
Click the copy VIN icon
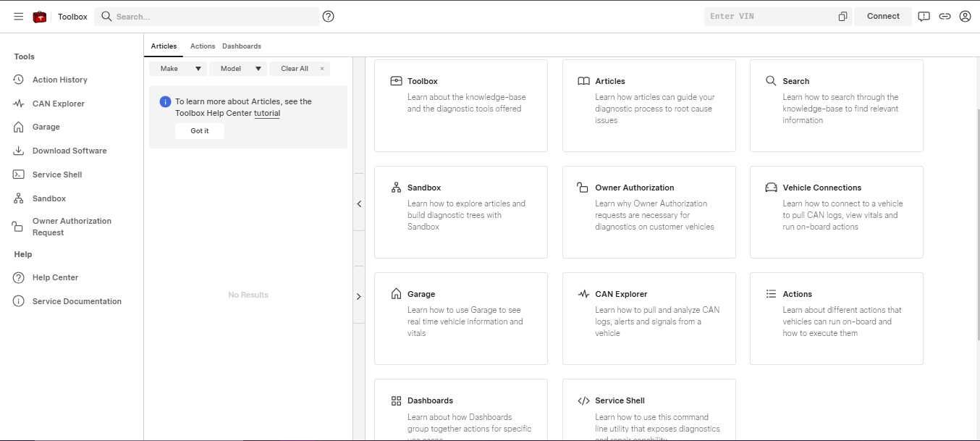click(842, 17)
